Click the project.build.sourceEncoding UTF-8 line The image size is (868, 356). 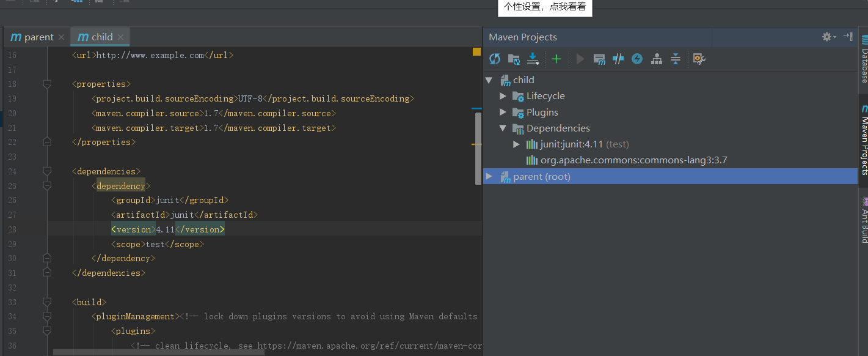click(253, 98)
